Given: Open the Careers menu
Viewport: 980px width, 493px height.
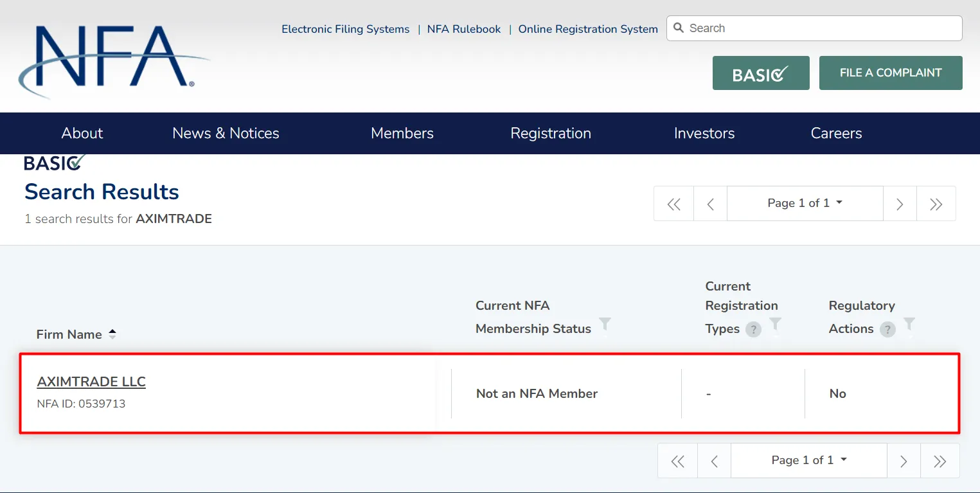Looking at the screenshot, I should click(x=836, y=133).
